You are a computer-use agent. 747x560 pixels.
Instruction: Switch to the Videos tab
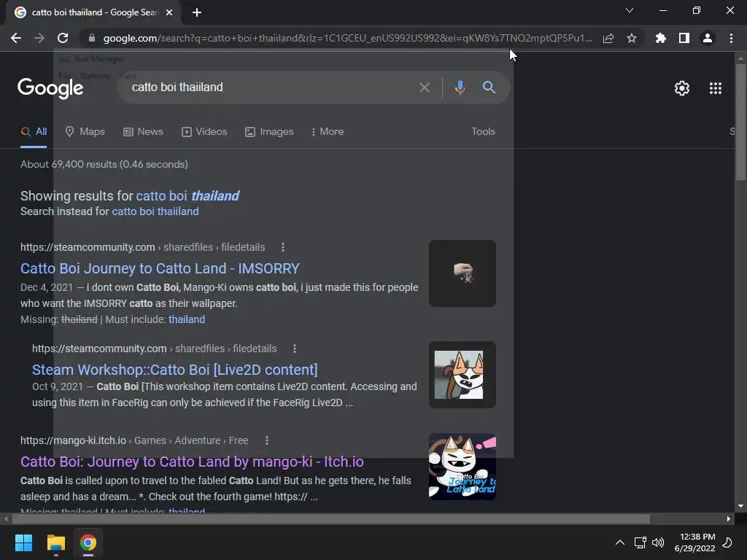tap(204, 132)
